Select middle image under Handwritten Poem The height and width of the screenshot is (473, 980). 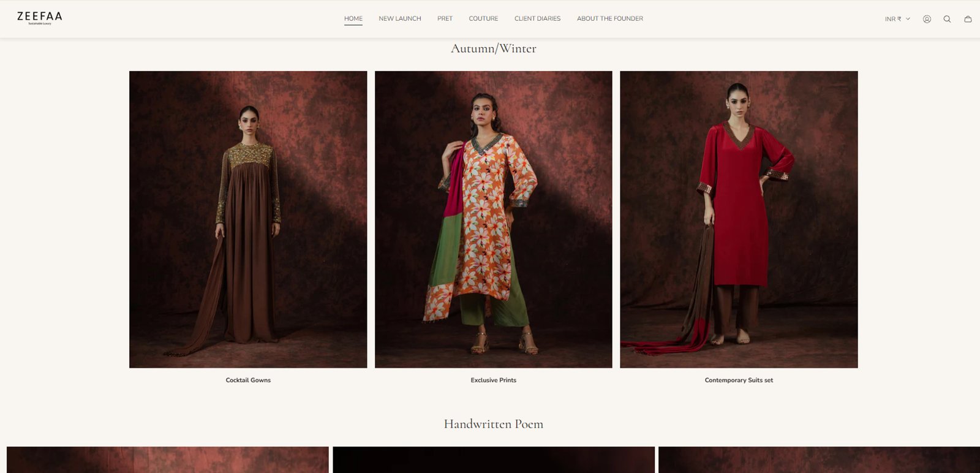[493, 460]
